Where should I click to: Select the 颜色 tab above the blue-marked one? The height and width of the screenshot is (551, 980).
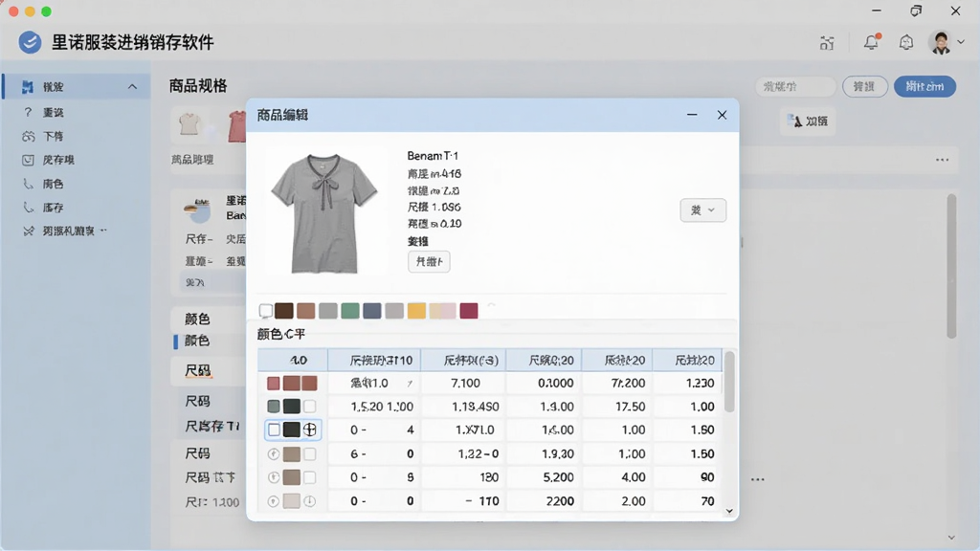click(x=197, y=320)
